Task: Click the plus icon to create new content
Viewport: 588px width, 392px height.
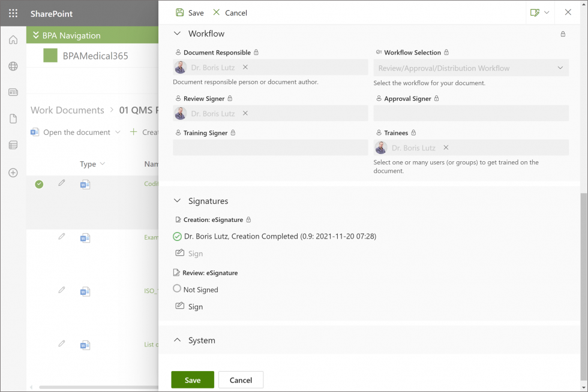Action: (x=13, y=173)
